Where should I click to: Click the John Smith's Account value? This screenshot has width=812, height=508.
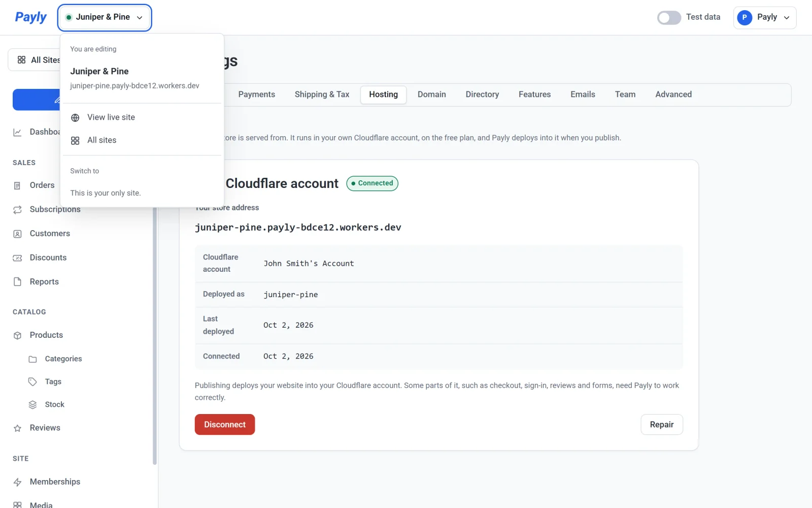click(x=309, y=264)
